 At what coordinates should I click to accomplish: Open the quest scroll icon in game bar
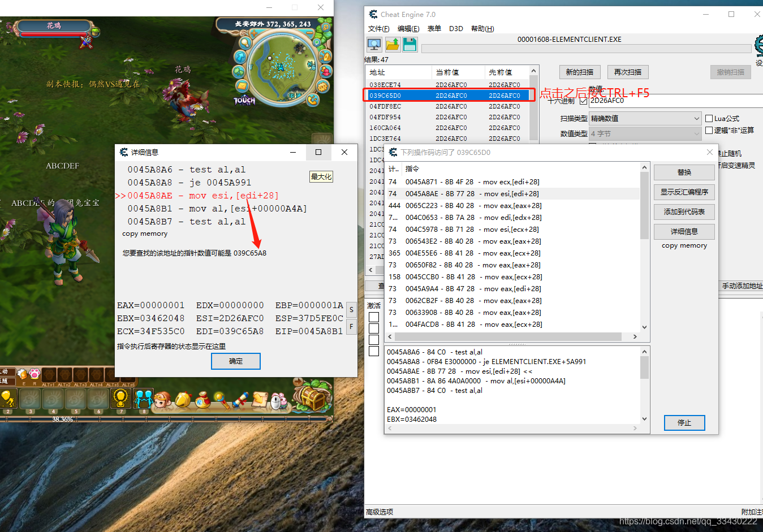coord(240,400)
